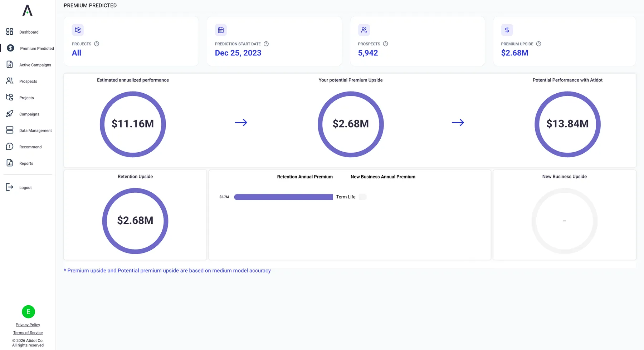This screenshot has height=350, width=644.
Task: Select the Retention Annual Premium tab
Action: (x=305, y=177)
